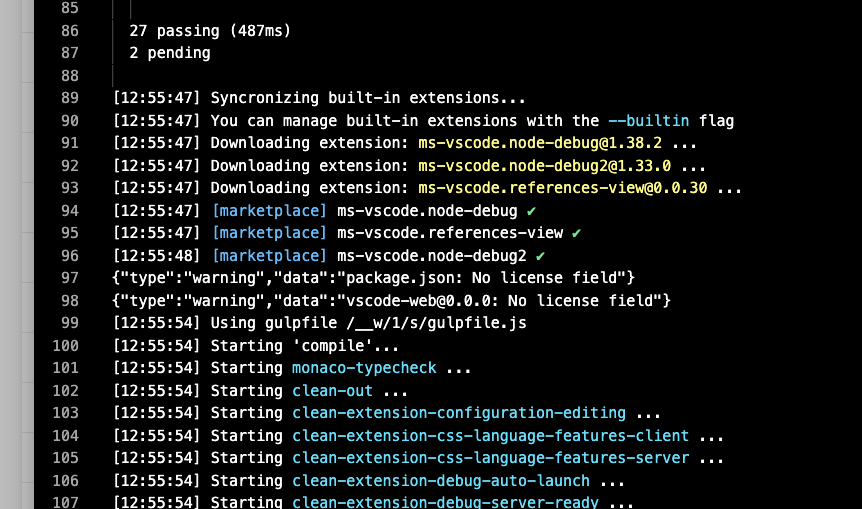Click clean-extension-css-language-features-client task name
Screen dimensions: 862x509
490,436
